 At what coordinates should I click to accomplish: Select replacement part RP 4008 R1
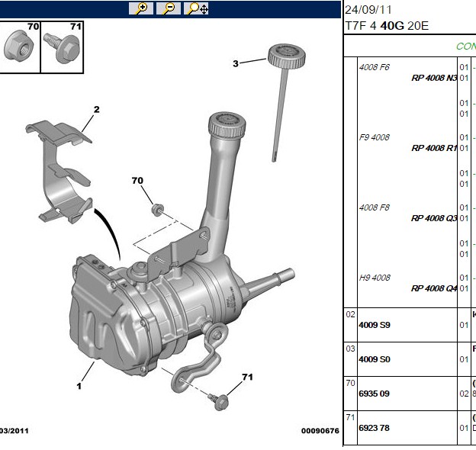[434, 148]
